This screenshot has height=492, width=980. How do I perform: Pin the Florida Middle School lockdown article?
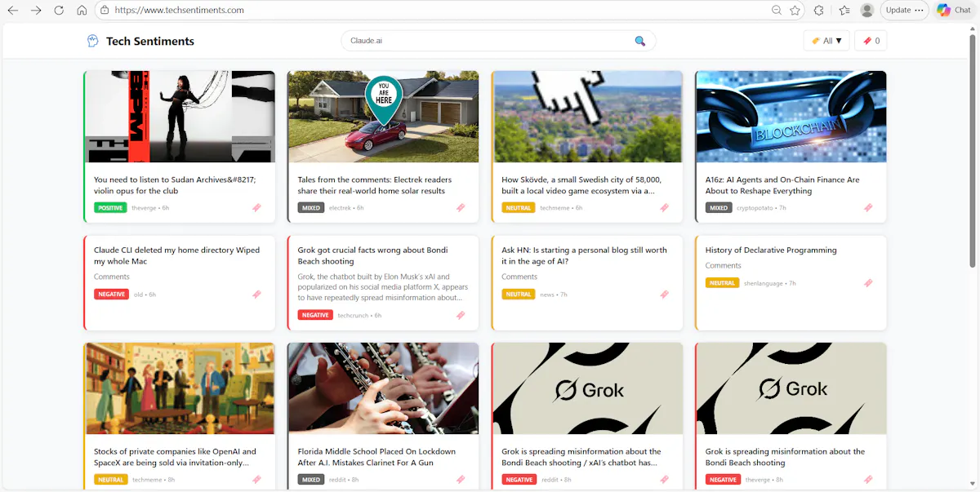461,480
